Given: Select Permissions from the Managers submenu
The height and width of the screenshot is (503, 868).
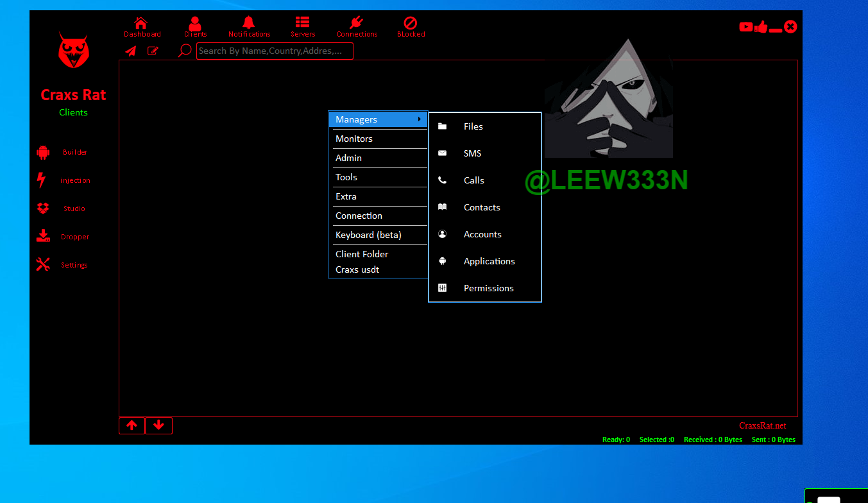Looking at the screenshot, I should [x=488, y=288].
